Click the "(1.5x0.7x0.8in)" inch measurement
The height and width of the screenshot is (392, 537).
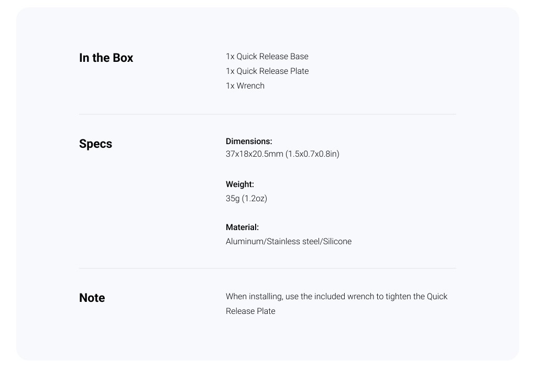point(312,154)
